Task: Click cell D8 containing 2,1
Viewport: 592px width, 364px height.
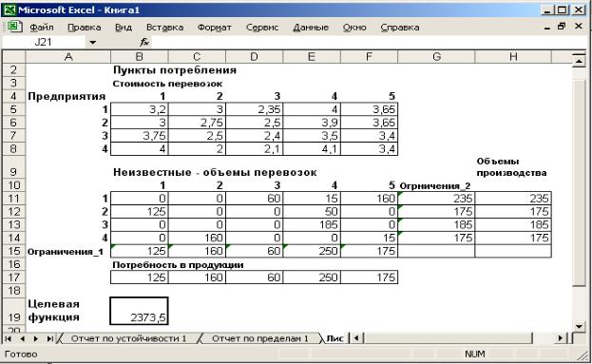Action: point(254,149)
